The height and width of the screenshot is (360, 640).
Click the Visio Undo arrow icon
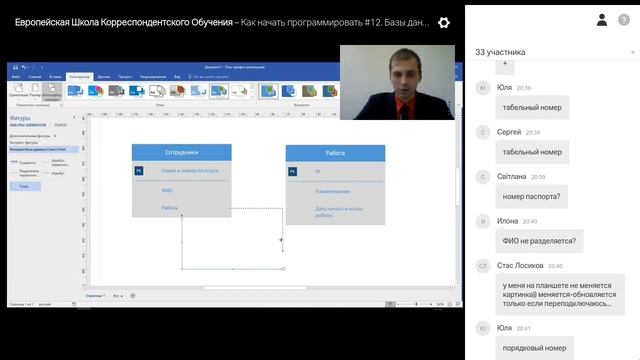(24, 67)
